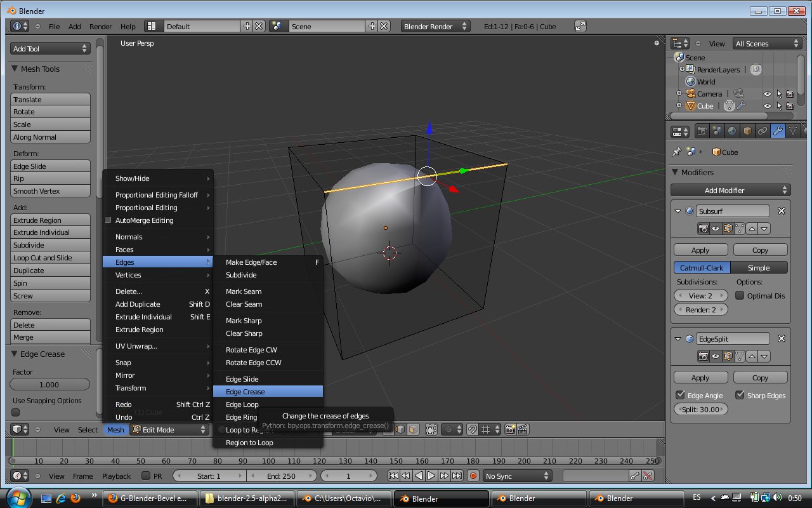Open the World properties globe icon
812x508 pixels.
point(732,131)
